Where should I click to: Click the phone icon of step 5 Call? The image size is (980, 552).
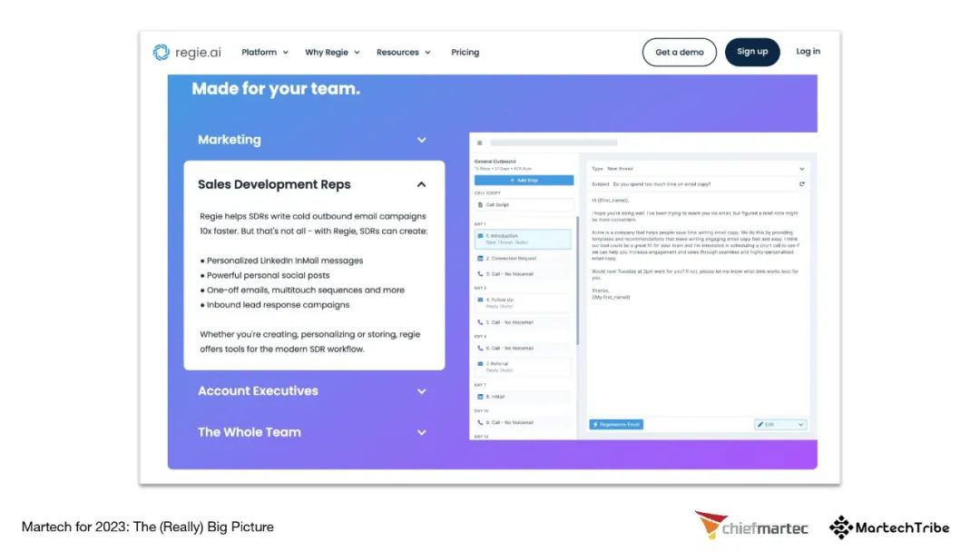click(480, 322)
